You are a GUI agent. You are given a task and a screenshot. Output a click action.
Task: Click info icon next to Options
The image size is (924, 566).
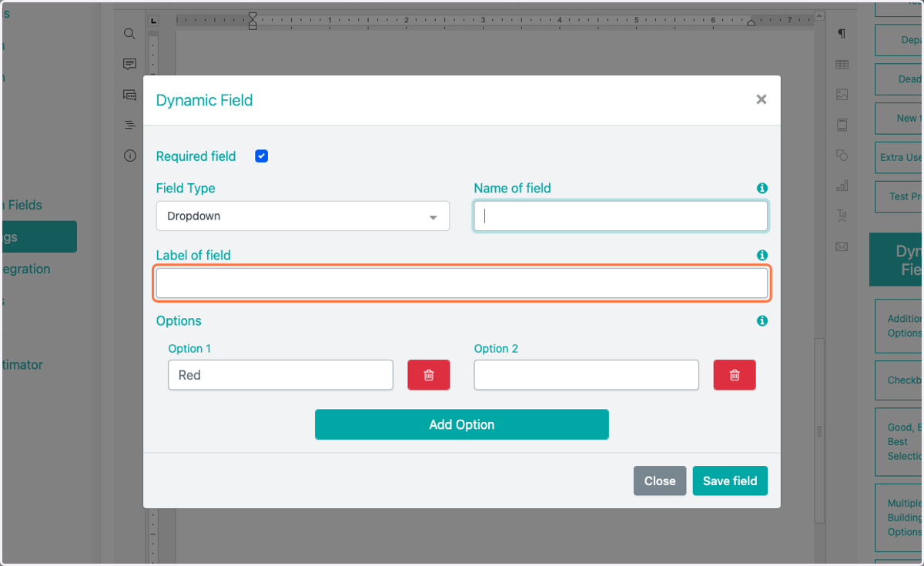tap(762, 320)
